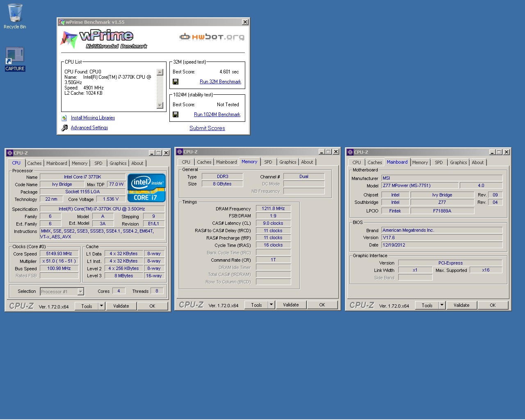Viewport: 525px width, 420px height.
Task: Click Bus Speed value 100.98 MHz
Action: 59,269
